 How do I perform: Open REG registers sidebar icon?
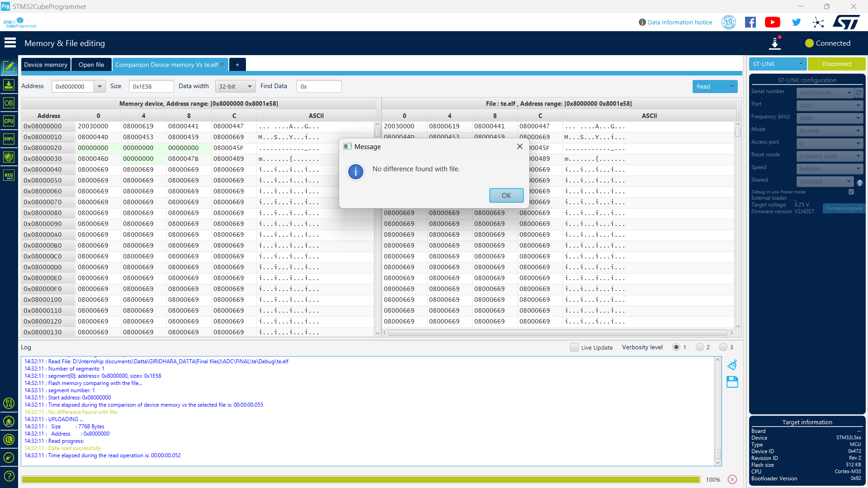9,175
